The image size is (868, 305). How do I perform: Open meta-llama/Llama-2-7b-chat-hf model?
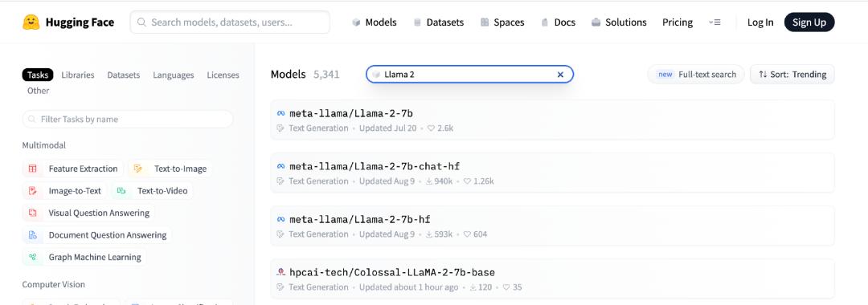click(552, 173)
